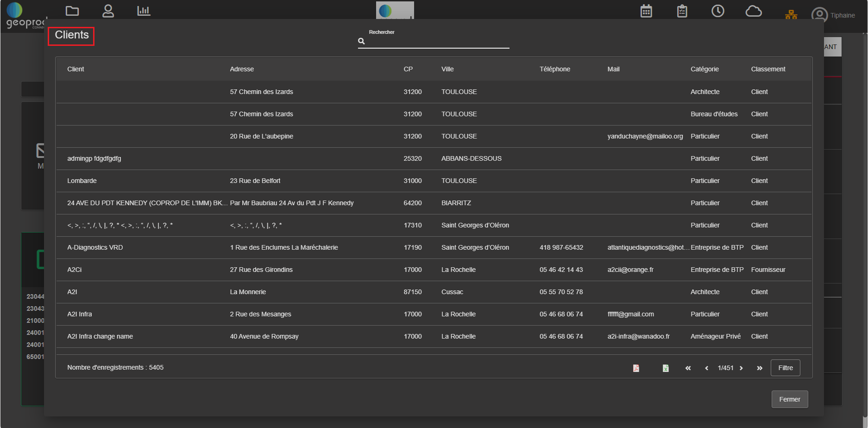Click the BIARRITZ city cell
Image resolution: width=868 pixels, height=428 pixels.
[x=456, y=203]
